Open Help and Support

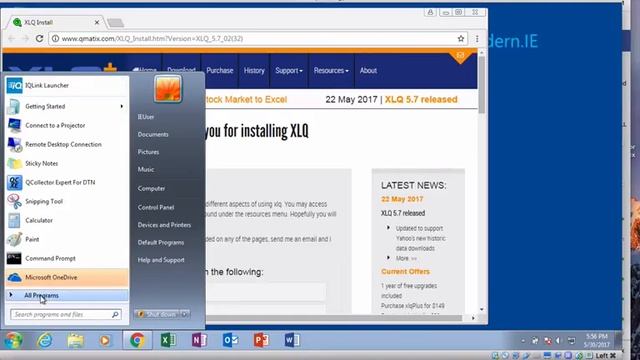point(161,260)
